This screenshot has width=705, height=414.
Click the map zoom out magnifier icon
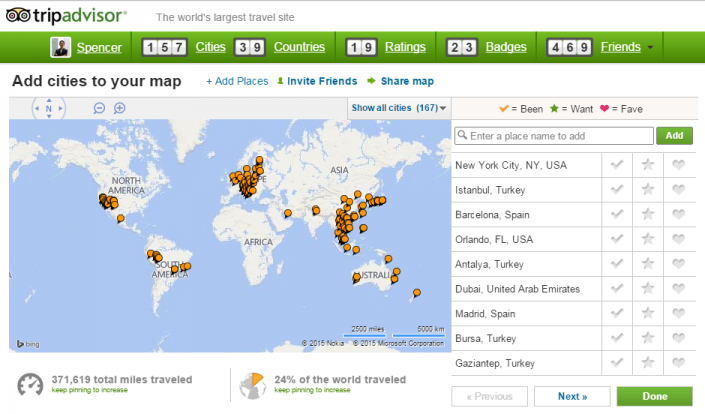click(99, 108)
